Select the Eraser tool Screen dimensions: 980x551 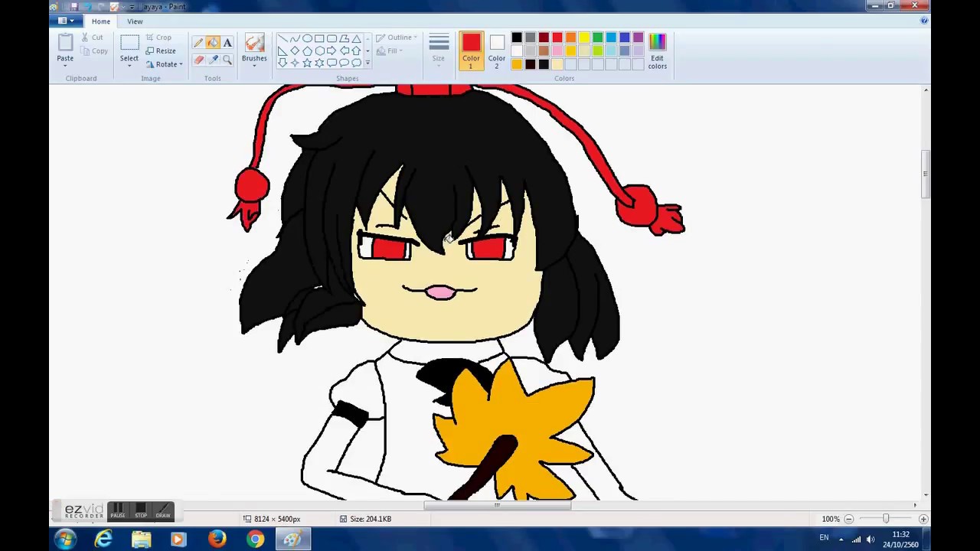pyautogui.click(x=198, y=60)
